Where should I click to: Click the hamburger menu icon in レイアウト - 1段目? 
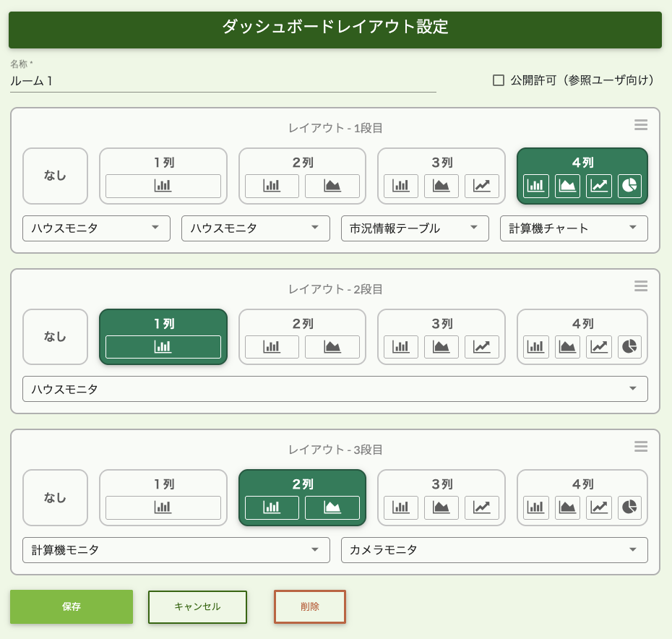[640, 125]
